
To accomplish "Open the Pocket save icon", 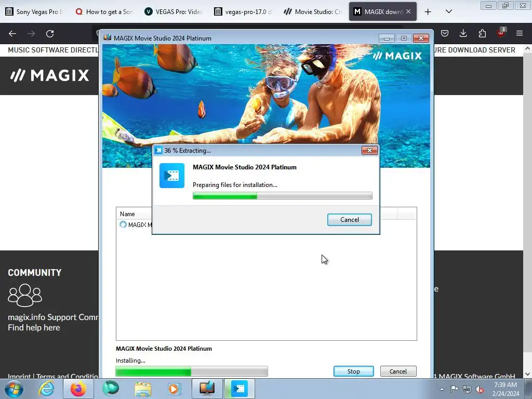I will (445, 33).
